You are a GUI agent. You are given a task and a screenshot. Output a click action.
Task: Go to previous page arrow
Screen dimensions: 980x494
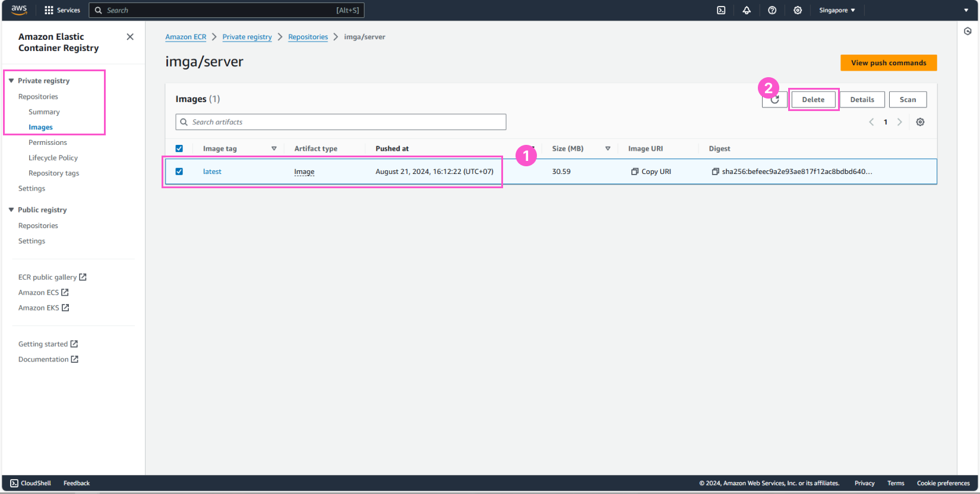pos(871,122)
